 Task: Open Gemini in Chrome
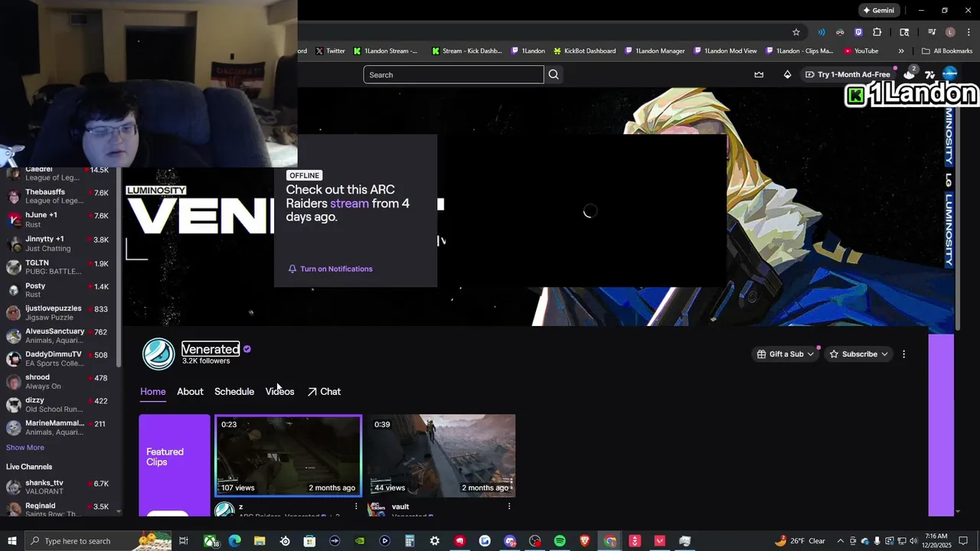[878, 10]
